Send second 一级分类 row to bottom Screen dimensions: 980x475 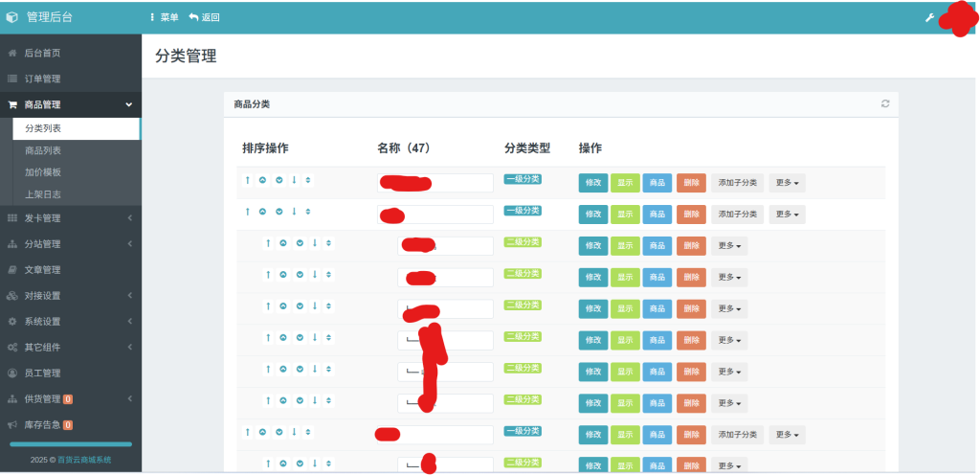coord(294,212)
